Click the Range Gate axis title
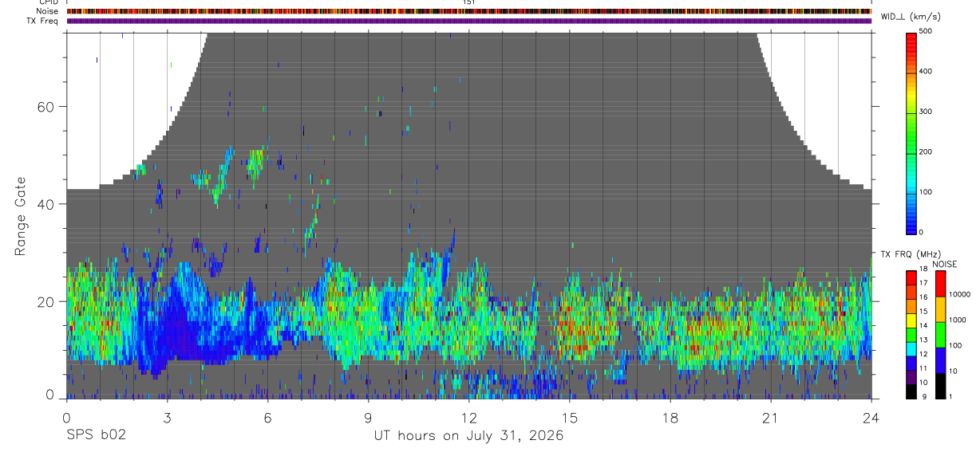This screenshot has width=980, height=452. (x=21, y=216)
